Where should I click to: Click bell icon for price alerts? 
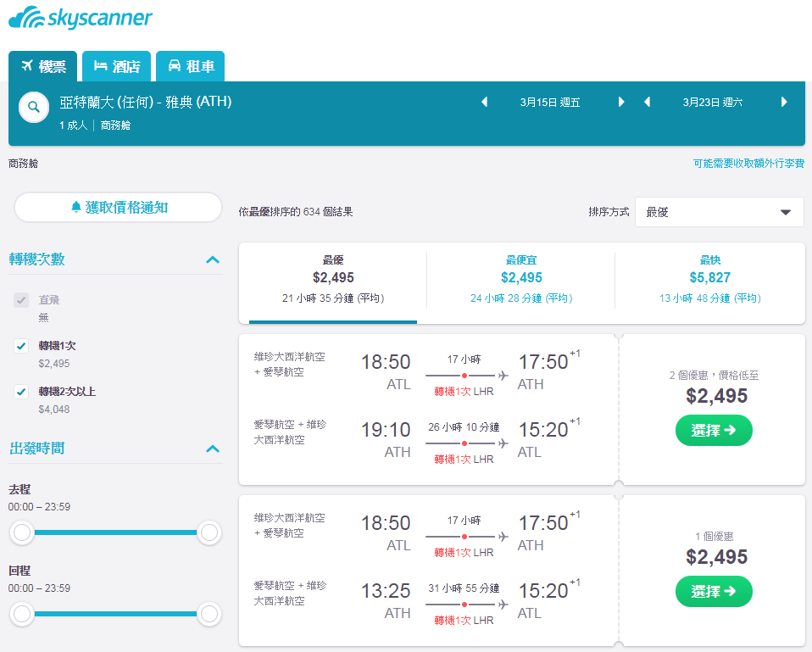tap(76, 207)
